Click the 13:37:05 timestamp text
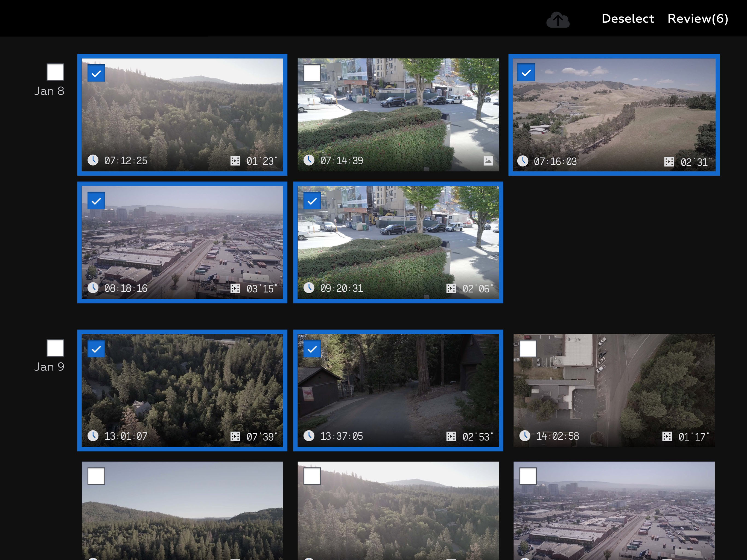Screen dimensions: 747x560 coord(342,436)
